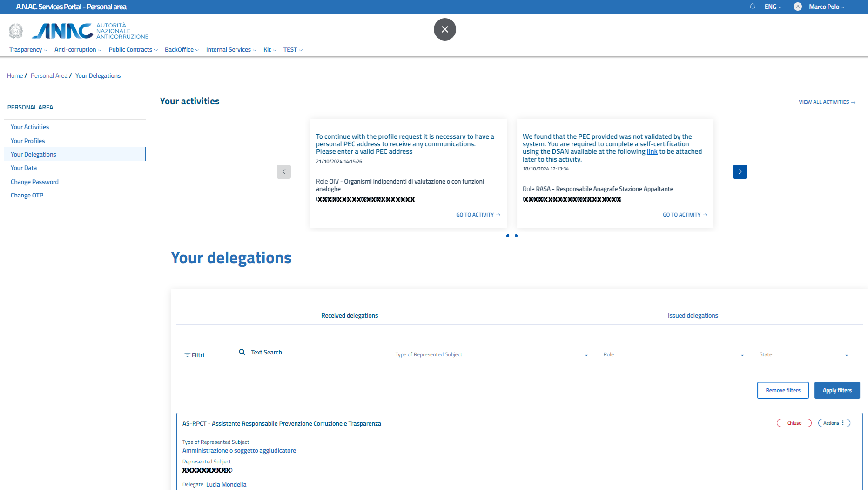Select the second carousel pagination dot
868x490 pixels.
pos(516,236)
